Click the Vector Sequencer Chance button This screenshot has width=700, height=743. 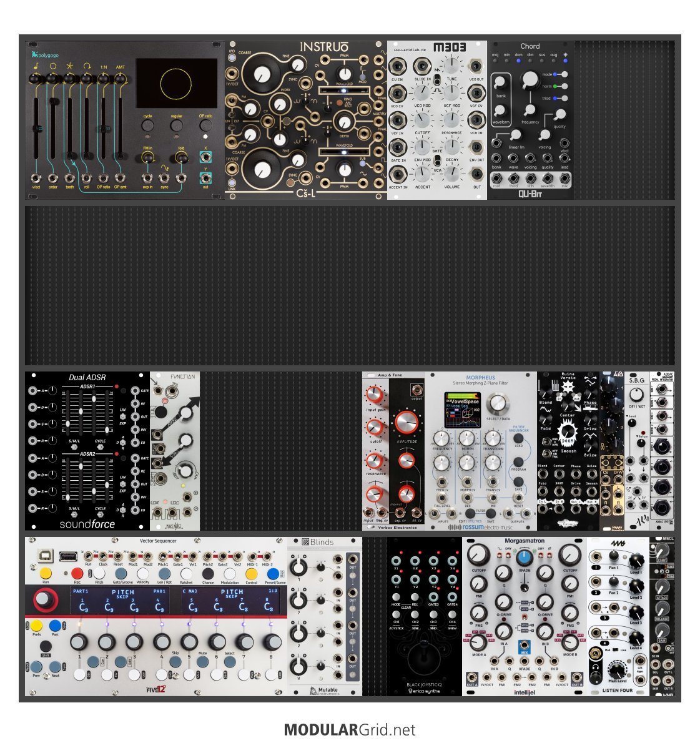tap(207, 574)
